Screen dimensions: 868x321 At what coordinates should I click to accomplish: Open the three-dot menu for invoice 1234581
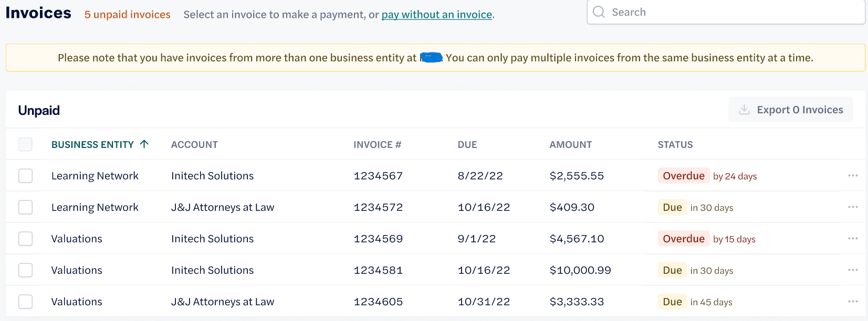point(853,270)
